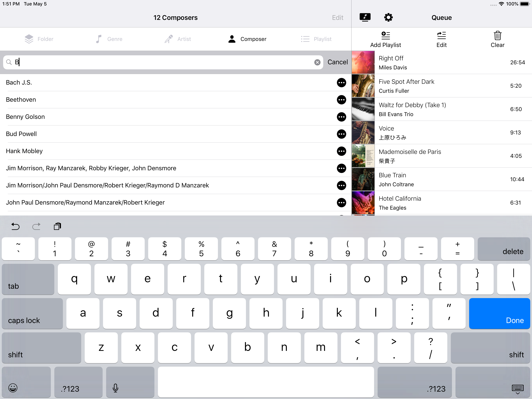532x399 pixels.
Task: Tap the keyboard undo arrow
Action: (15, 226)
